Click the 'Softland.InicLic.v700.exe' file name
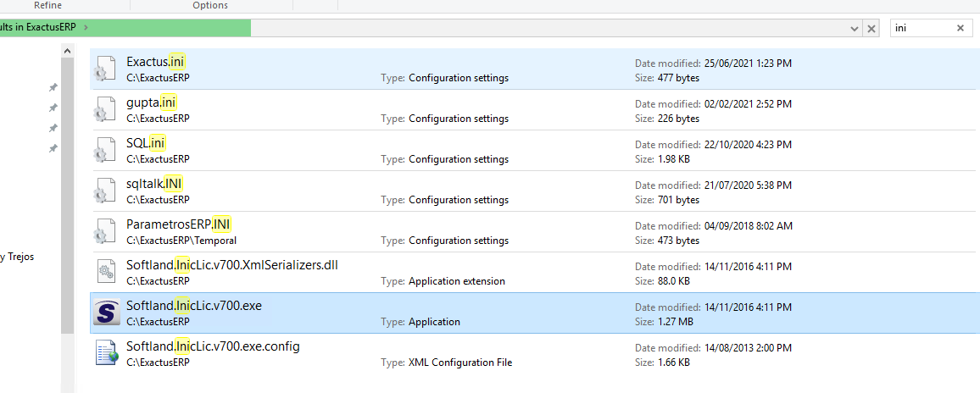This screenshot has width=980, height=393. [x=194, y=306]
